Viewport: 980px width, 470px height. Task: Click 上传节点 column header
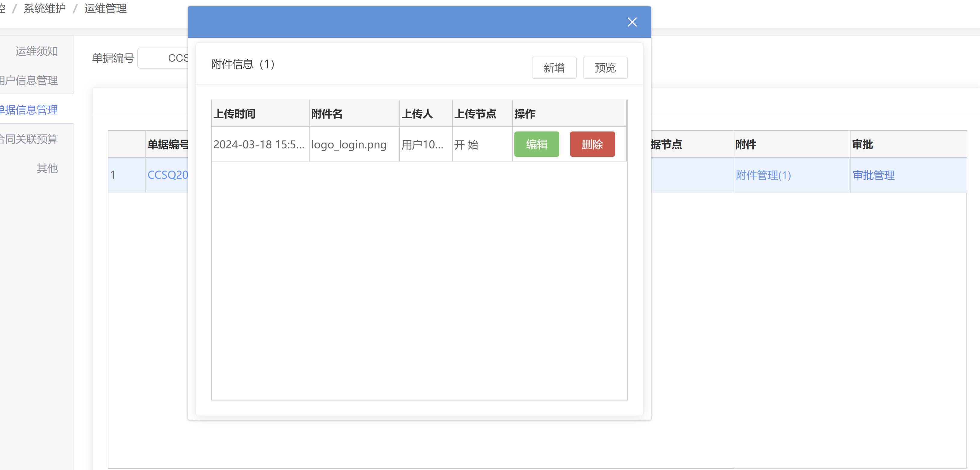point(482,114)
